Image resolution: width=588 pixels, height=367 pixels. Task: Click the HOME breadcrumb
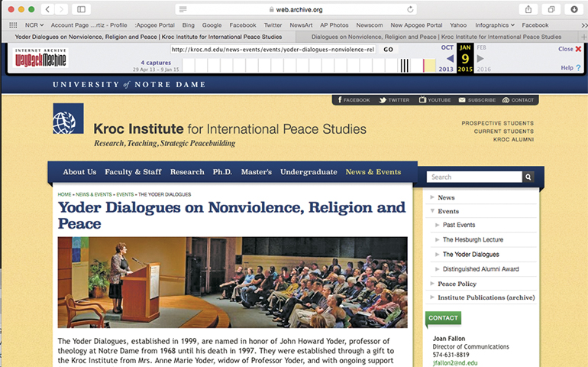pos(64,194)
